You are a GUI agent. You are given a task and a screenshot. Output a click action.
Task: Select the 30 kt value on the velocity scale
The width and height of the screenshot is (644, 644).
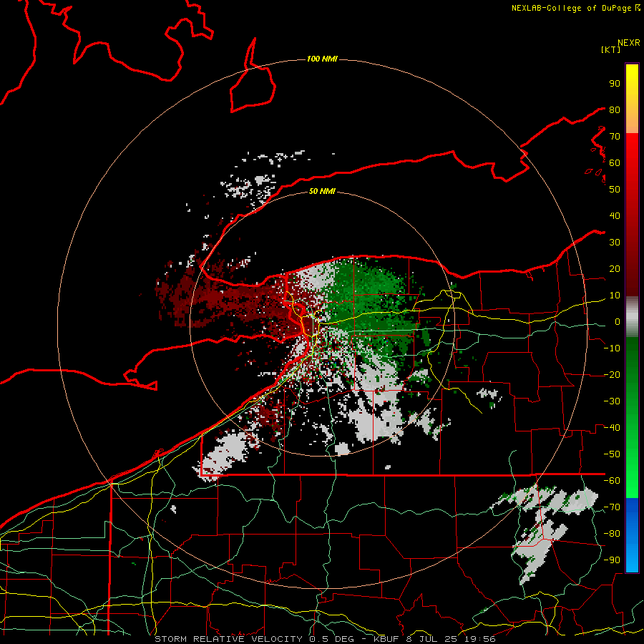[615, 243]
